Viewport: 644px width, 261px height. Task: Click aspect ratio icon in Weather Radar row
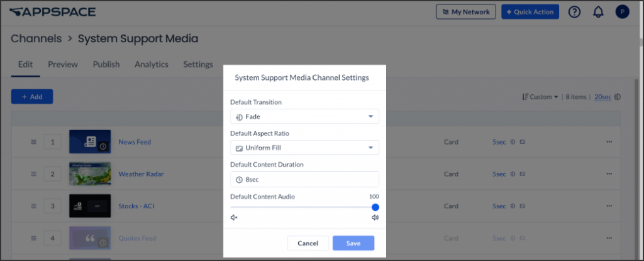pos(523,174)
